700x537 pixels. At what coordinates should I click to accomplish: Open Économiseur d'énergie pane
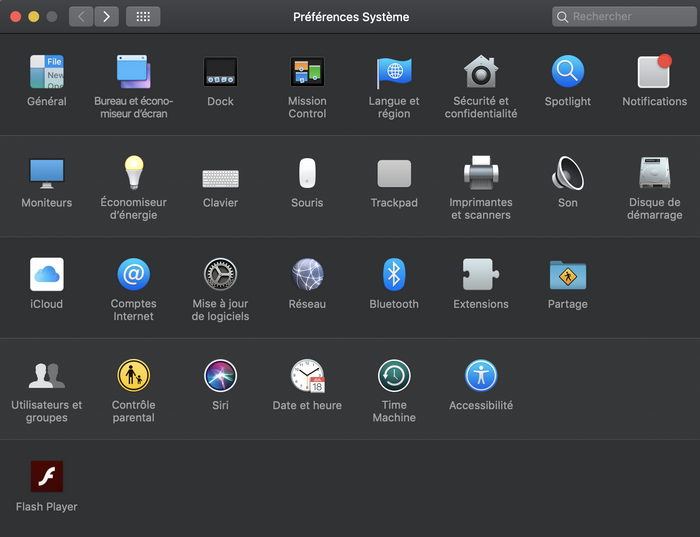point(133,172)
